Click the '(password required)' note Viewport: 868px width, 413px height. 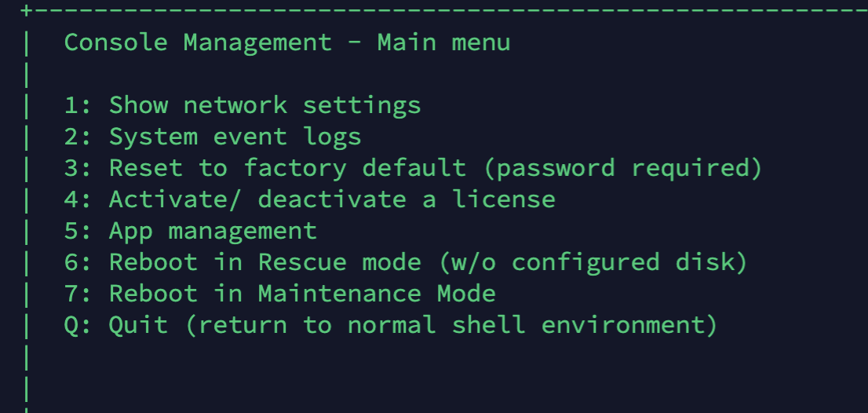(x=621, y=168)
